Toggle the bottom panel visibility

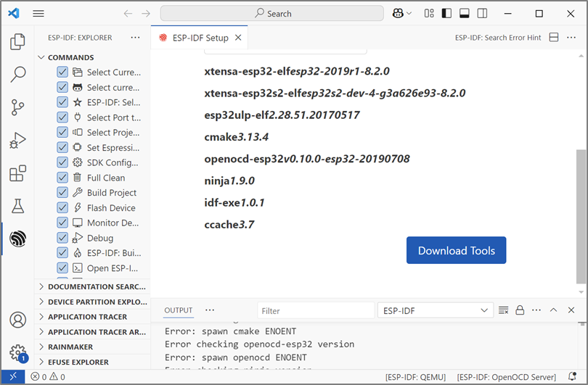coord(465,14)
